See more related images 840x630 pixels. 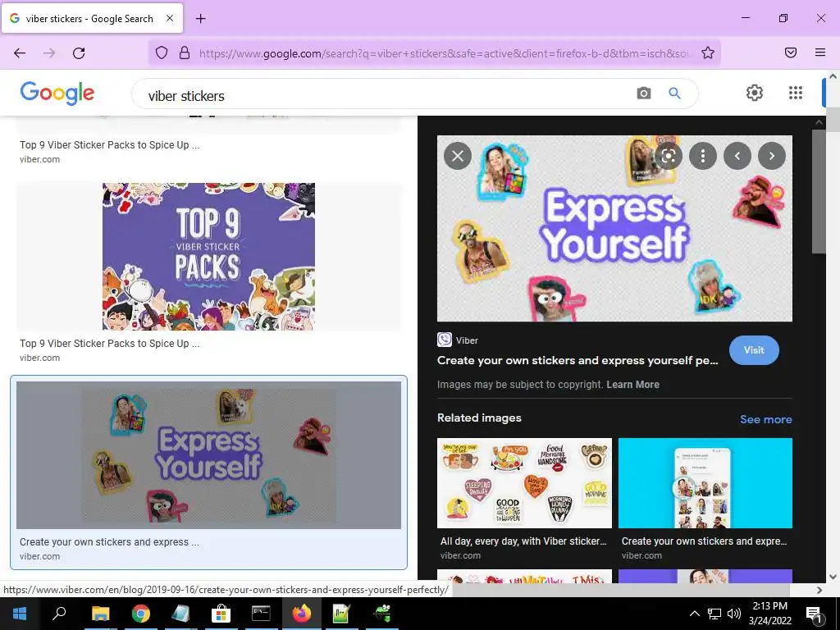pos(765,419)
